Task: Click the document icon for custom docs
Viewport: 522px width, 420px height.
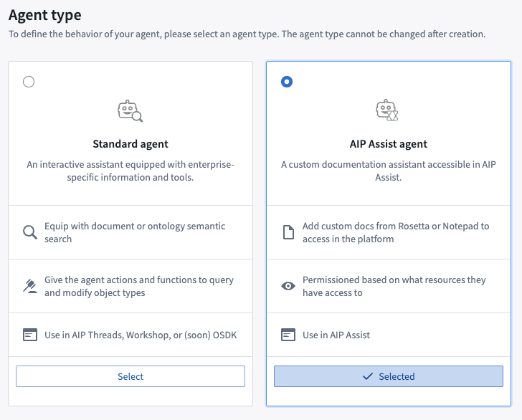Action: [x=288, y=232]
